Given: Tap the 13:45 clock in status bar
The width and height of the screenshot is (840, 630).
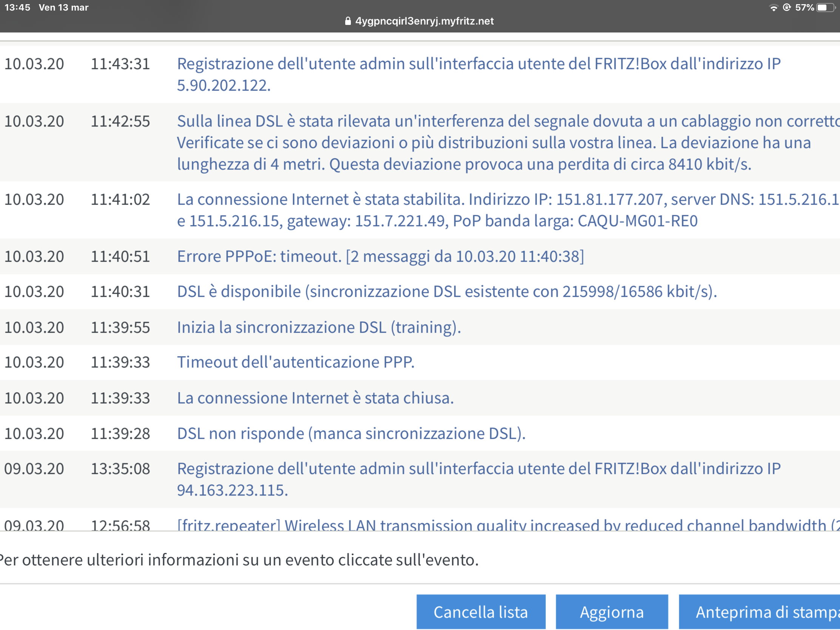Looking at the screenshot, I should click(17, 8).
